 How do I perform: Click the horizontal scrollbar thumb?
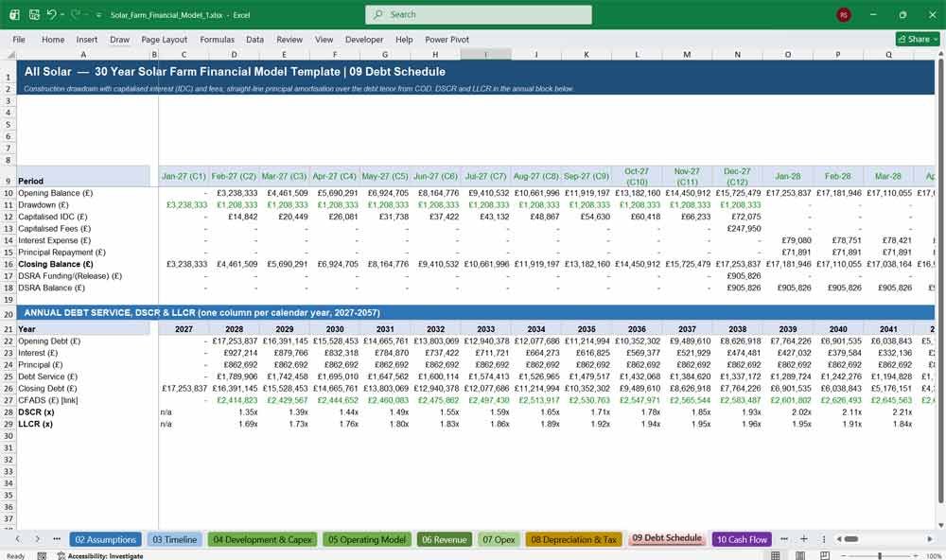click(x=851, y=539)
